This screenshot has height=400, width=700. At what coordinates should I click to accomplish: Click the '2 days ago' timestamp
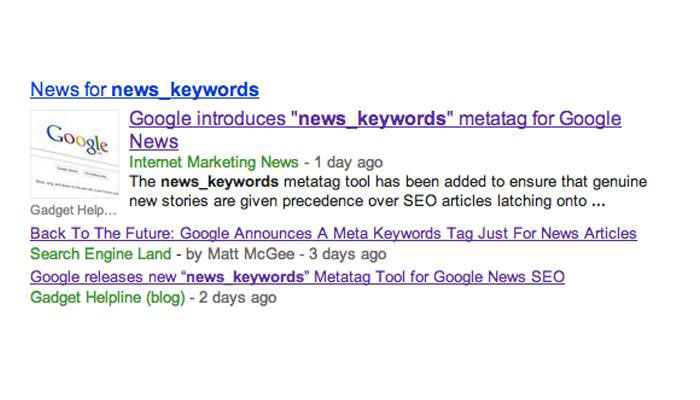coord(238,297)
